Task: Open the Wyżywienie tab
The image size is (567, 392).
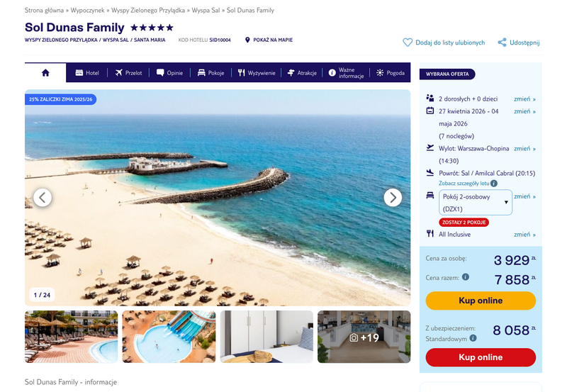Action: [257, 73]
